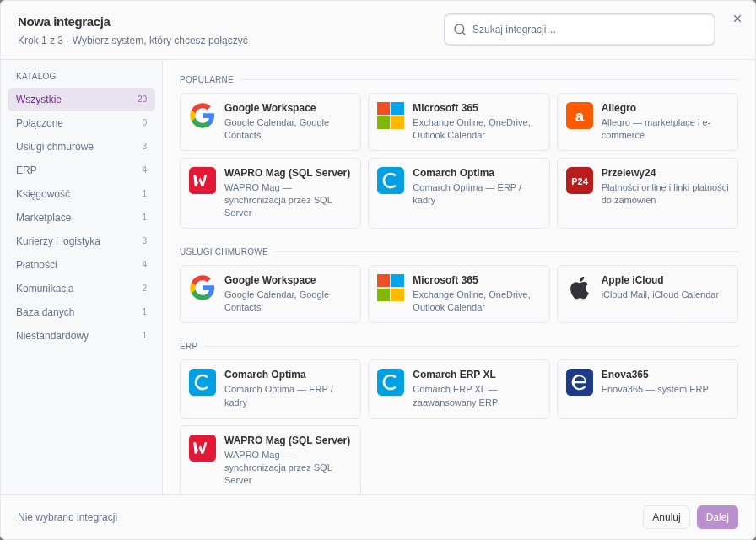Focus the Szukaj integracji search field

(579, 30)
